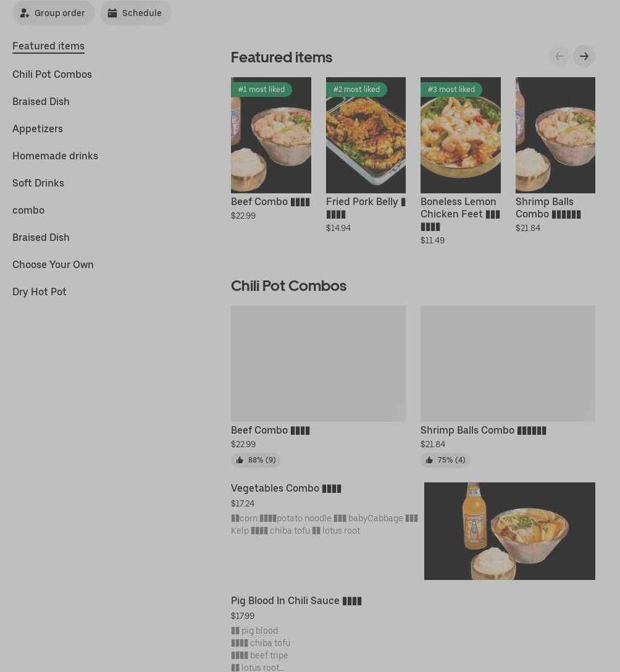Click the thumbs-up 88% rating badge
Image resolution: width=620 pixels, height=672 pixels.
click(x=256, y=460)
